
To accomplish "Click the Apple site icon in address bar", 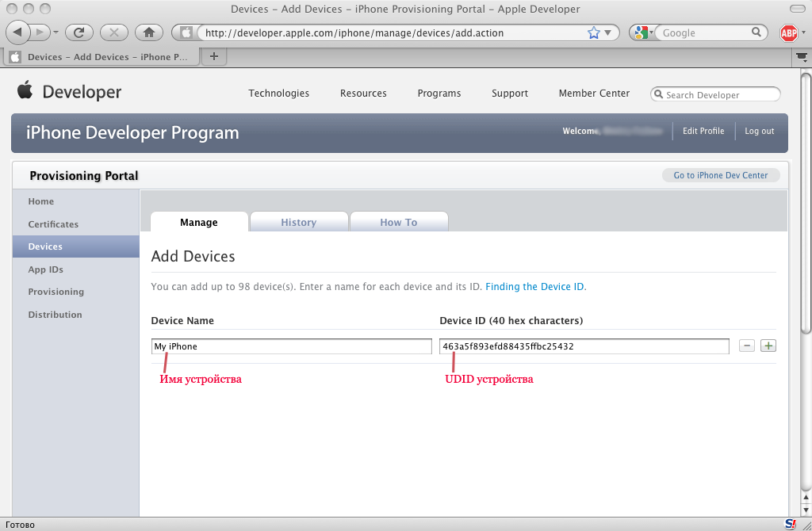I will 186,32.
